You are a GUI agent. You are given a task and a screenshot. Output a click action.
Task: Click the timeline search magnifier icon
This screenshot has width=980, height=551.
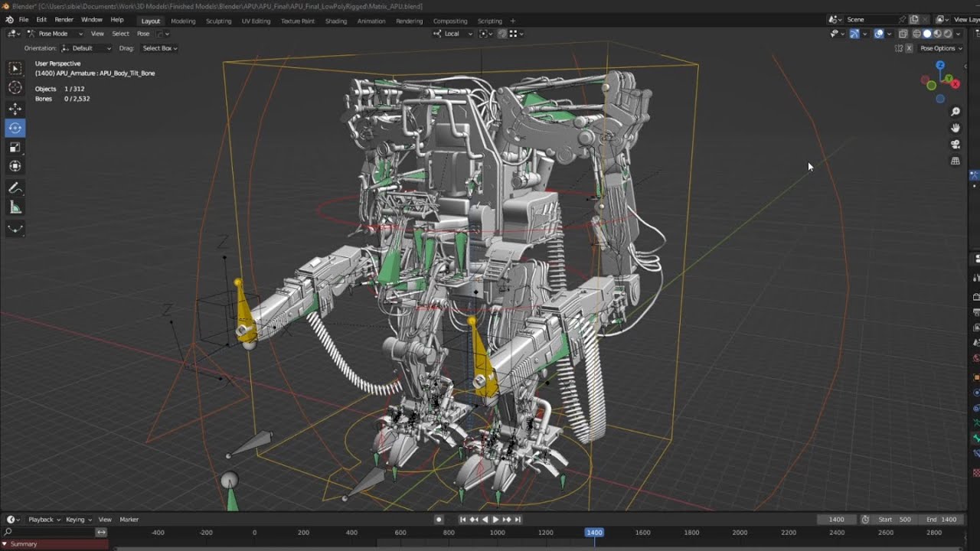click(x=8, y=532)
